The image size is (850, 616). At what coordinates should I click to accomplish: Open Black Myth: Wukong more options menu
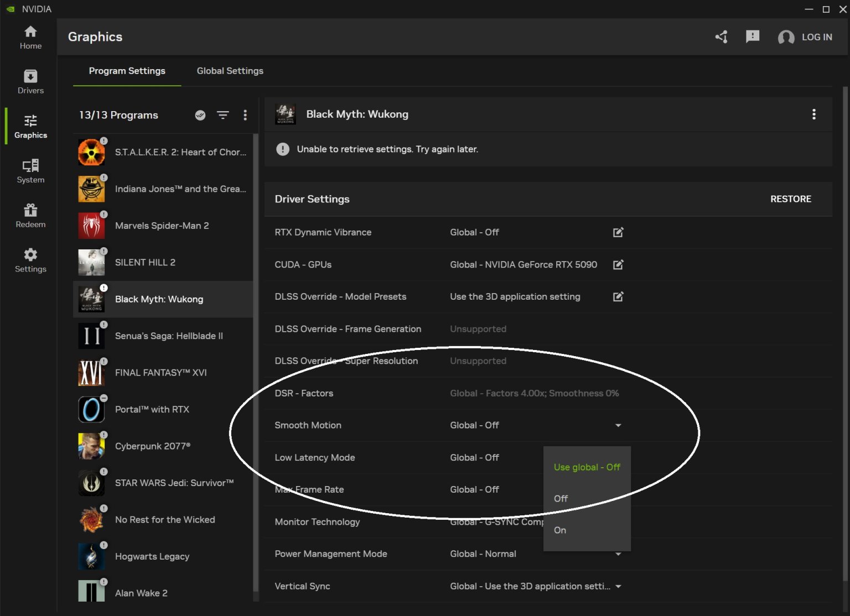click(813, 114)
